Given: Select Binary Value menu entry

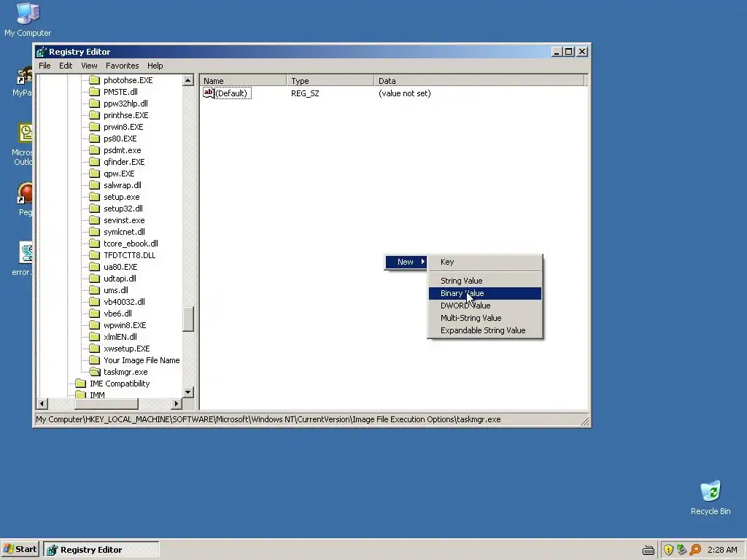Looking at the screenshot, I should click(485, 293).
